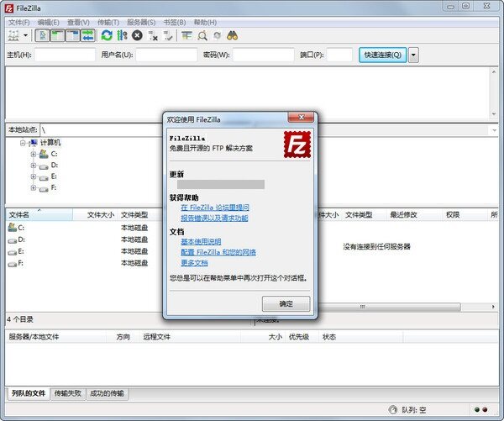Open 报告错误以及请求功能 link

(214, 218)
